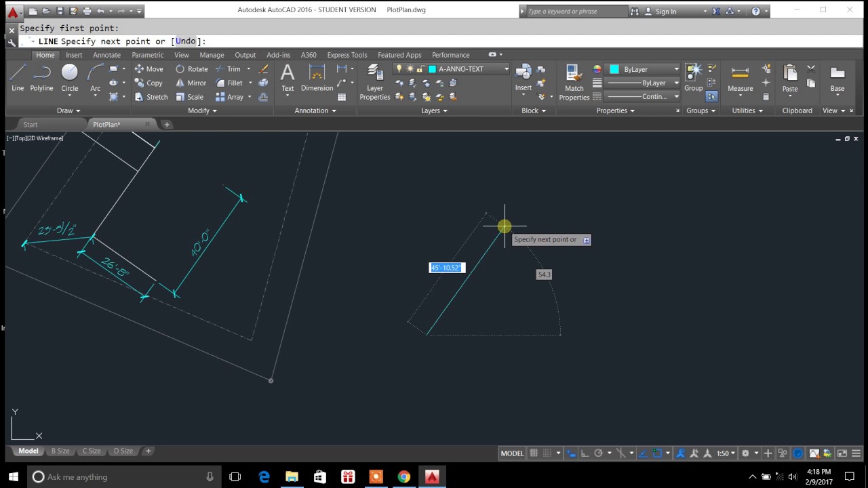Click the Undo option in command line
868x488 pixels.
[185, 41]
